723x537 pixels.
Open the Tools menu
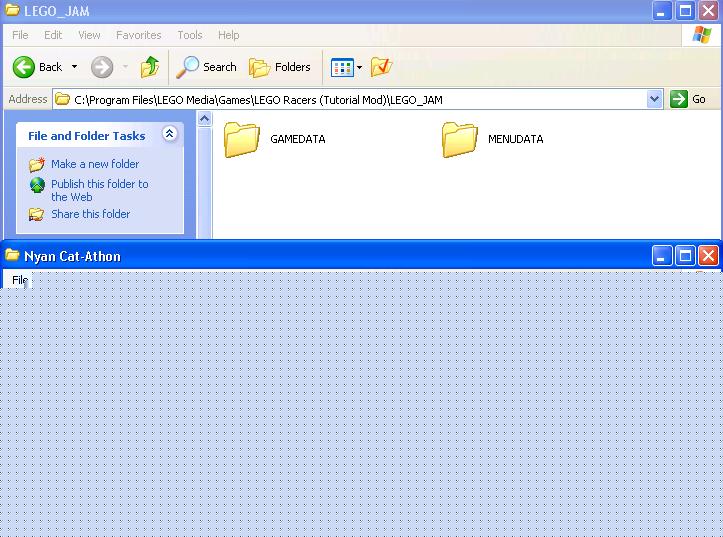point(190,35)
